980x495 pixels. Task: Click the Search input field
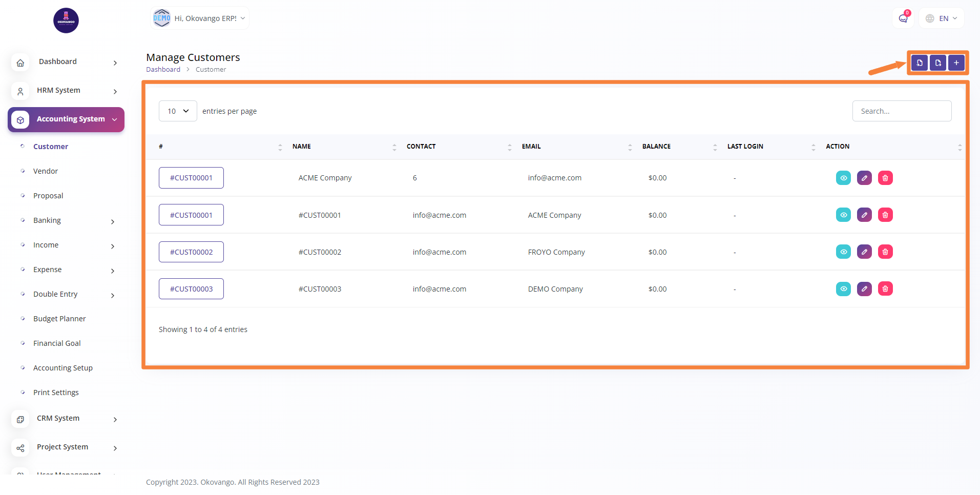pos(902,111)
